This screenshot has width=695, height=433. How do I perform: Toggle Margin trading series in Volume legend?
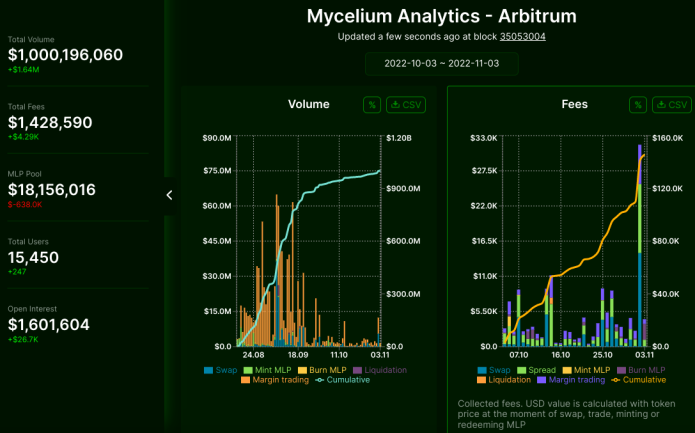pyautogui.click(x=275, y=380)
